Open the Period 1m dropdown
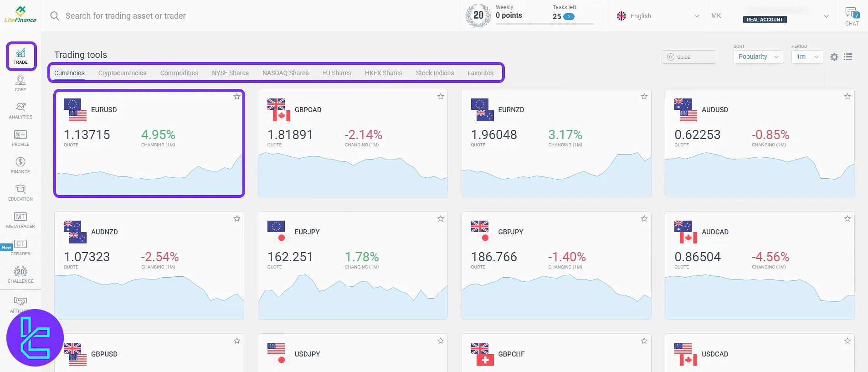This screenshot has width=868, height=372. pos(807,57)
